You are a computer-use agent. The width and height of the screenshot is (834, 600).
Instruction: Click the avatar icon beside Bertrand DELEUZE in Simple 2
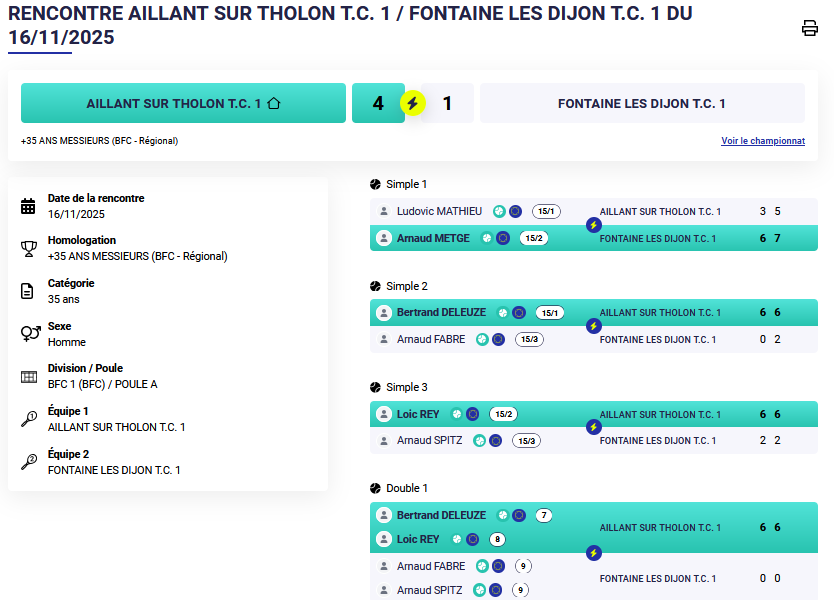[x=383, y=313]
